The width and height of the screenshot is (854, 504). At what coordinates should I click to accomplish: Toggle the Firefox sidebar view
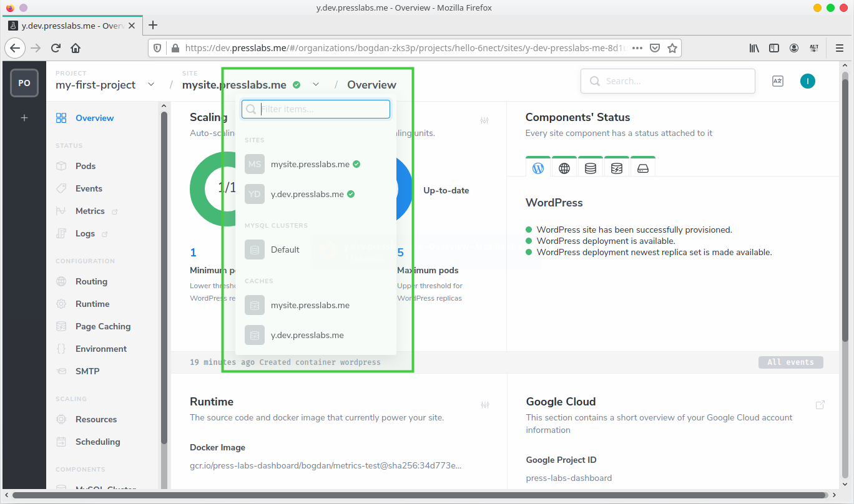(x=774, y=48)
